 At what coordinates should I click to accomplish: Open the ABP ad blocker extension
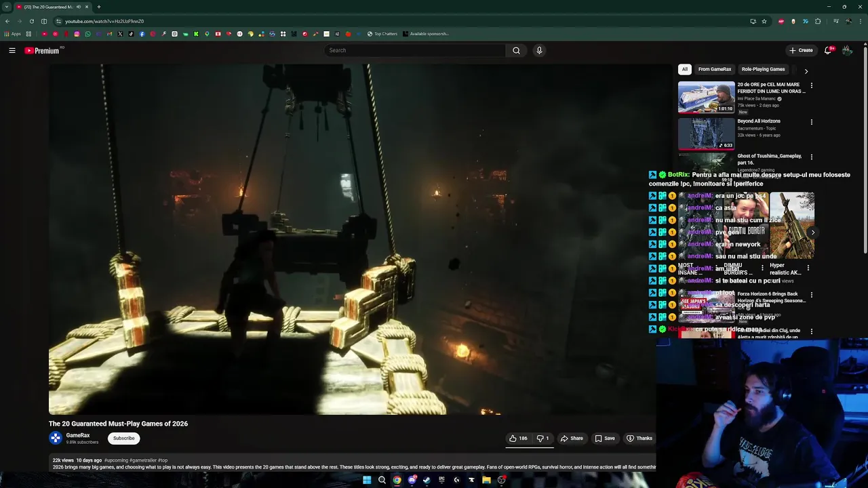[x=781, y=21]
